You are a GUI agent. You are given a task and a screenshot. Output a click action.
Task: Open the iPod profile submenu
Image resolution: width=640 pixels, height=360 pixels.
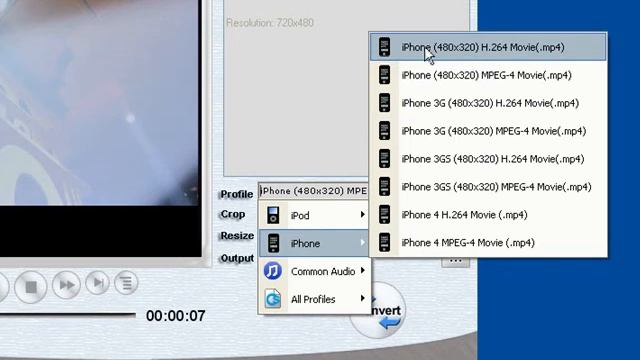coord(314,215)
